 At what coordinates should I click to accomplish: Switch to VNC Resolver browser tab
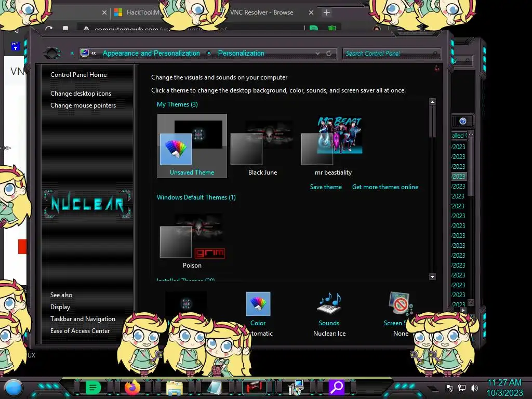262,12
